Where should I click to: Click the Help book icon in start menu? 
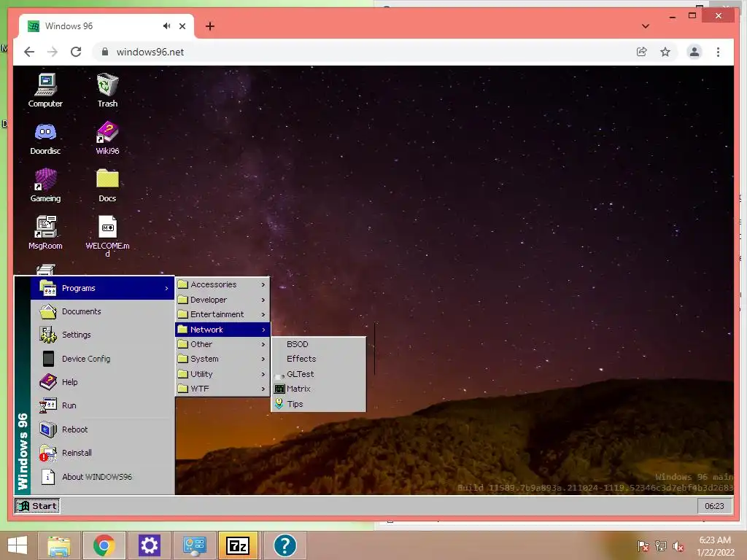coord(48,382)
